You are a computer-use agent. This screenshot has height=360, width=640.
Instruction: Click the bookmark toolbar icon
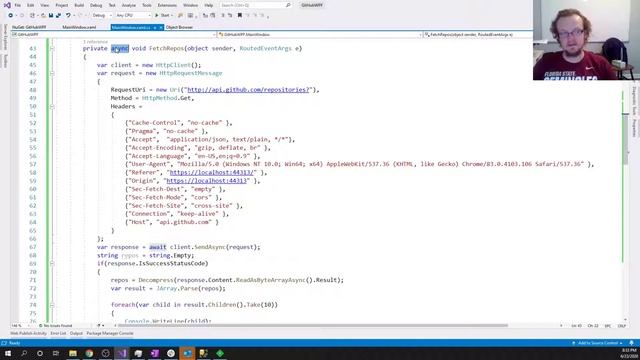(x=240, y=16)
